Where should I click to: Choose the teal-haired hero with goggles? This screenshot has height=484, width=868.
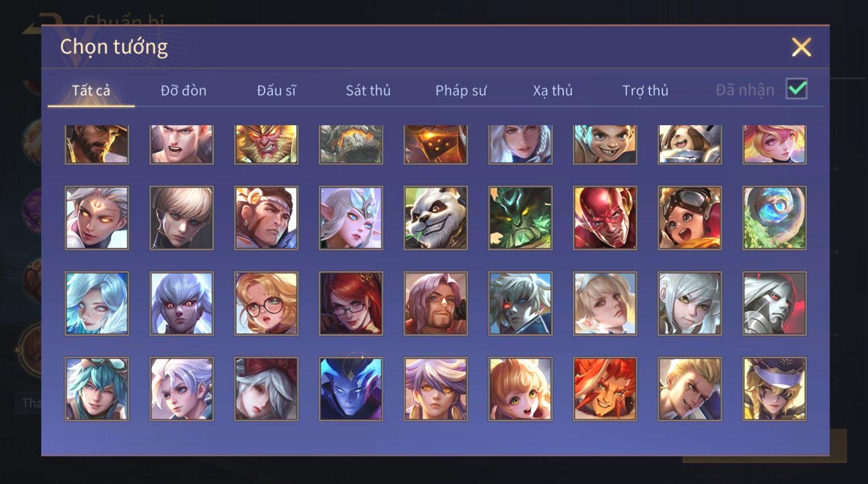pyautogui.click(x=97, y=389)
